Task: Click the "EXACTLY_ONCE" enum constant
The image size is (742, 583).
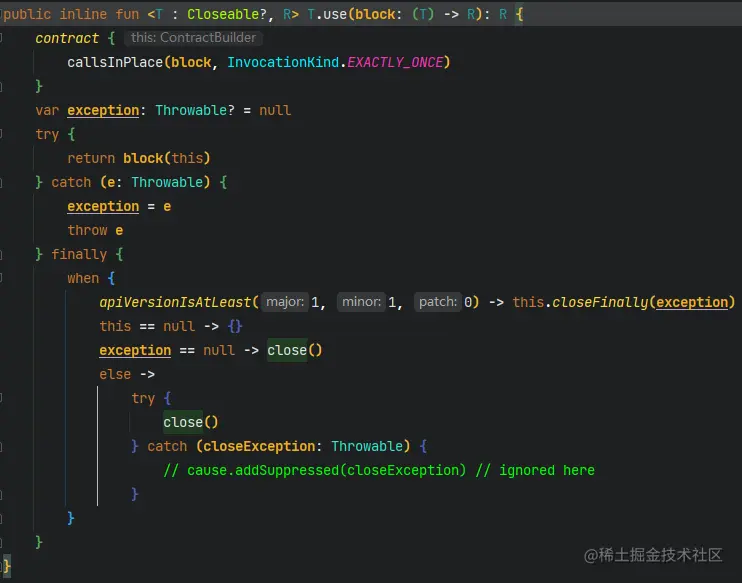Action: click(x=395, y=62)
